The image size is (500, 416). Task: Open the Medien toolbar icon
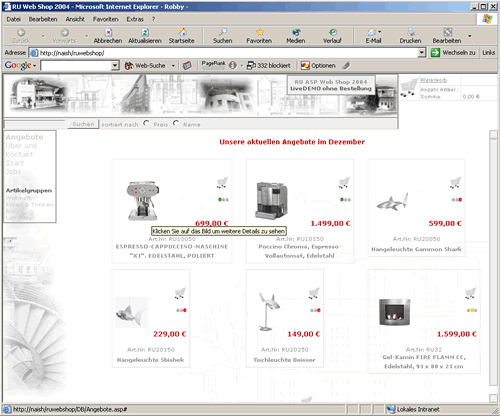(296, 32)
